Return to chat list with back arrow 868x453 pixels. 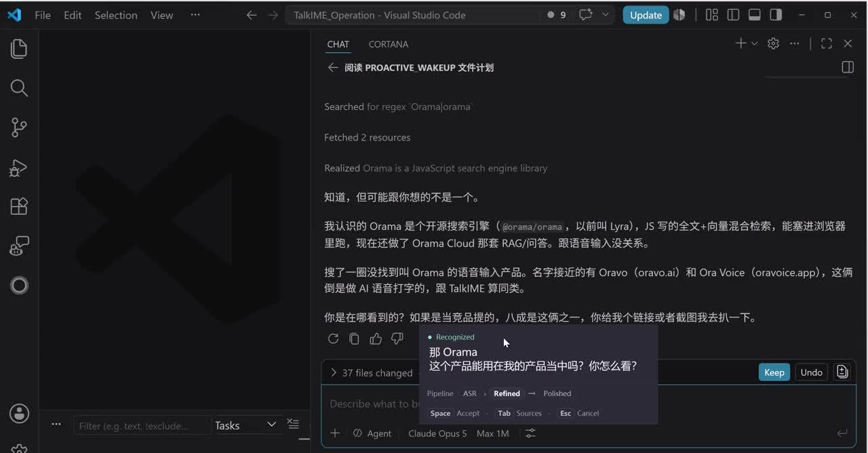[332, 67]
